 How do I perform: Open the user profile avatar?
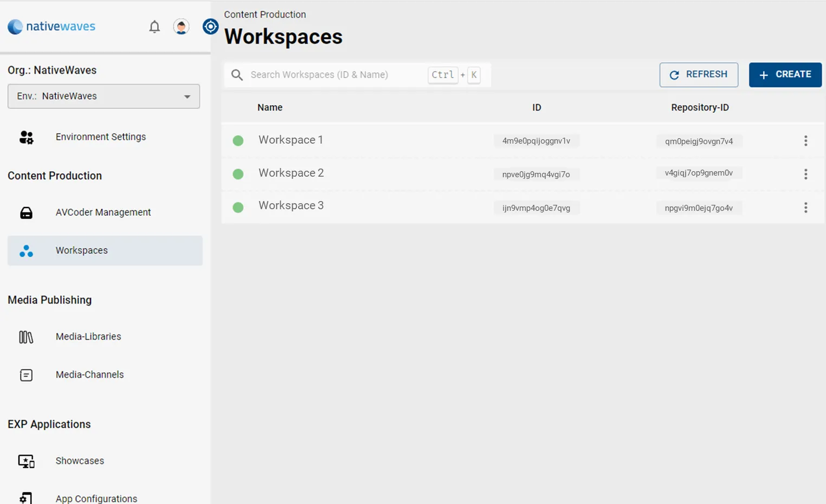tap(181, 27)
